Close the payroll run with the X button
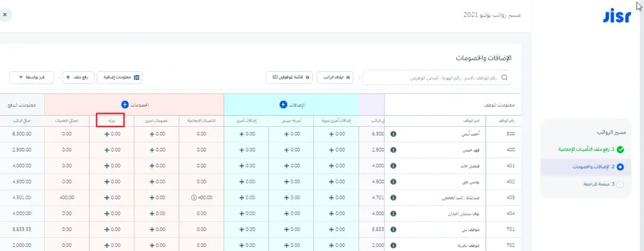The image size is (644, 251). click(x=5, y=15)
